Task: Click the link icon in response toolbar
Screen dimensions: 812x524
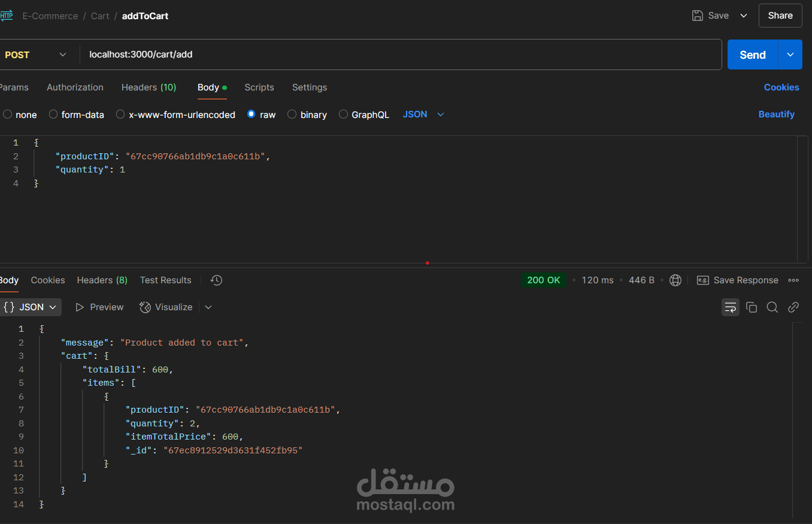Action: 793,307
